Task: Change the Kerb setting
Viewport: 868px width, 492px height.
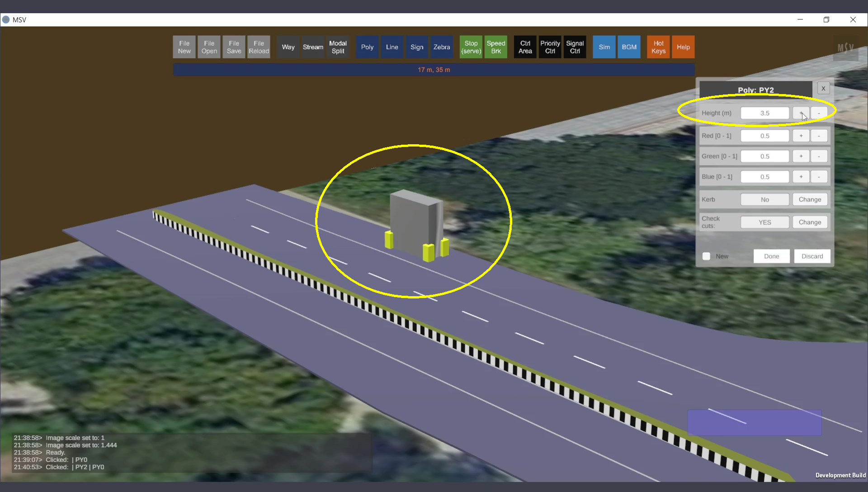Action: point(810,199)
